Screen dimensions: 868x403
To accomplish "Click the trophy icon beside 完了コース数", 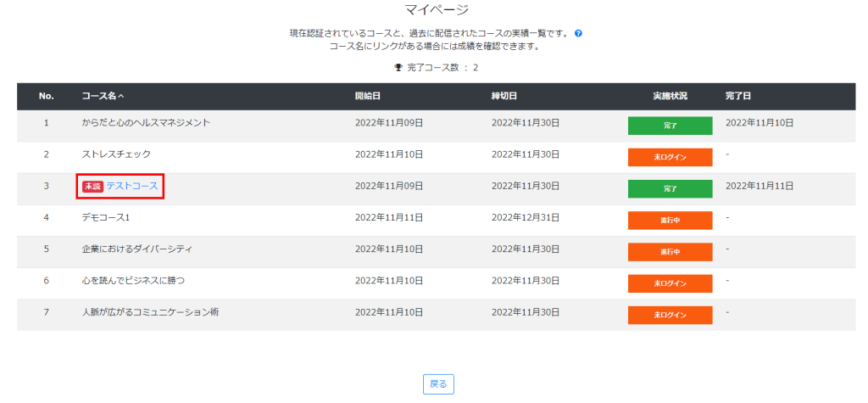I will tap(398, 67).
